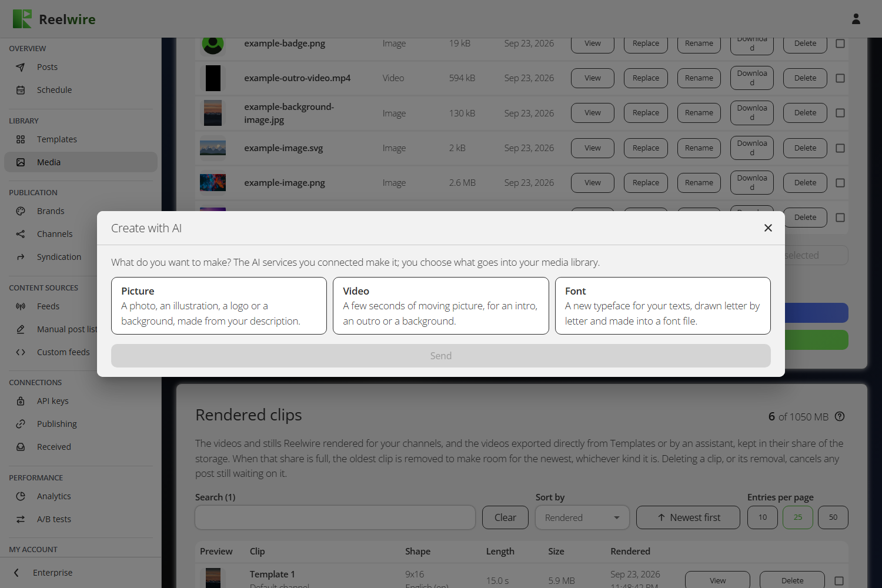882x588 pixels.
Task: Click the A/B tests swap icon
Action: click(x=21, y=519)
